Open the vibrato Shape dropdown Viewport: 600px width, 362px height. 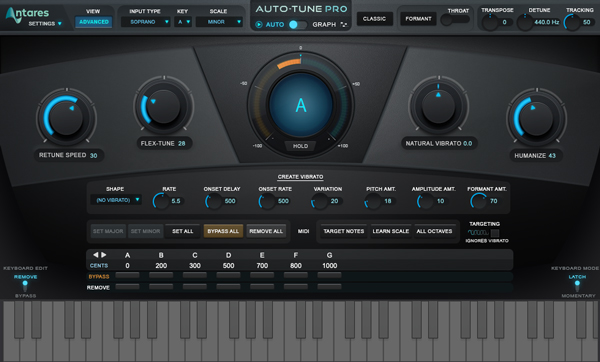[x=116, y=200]
